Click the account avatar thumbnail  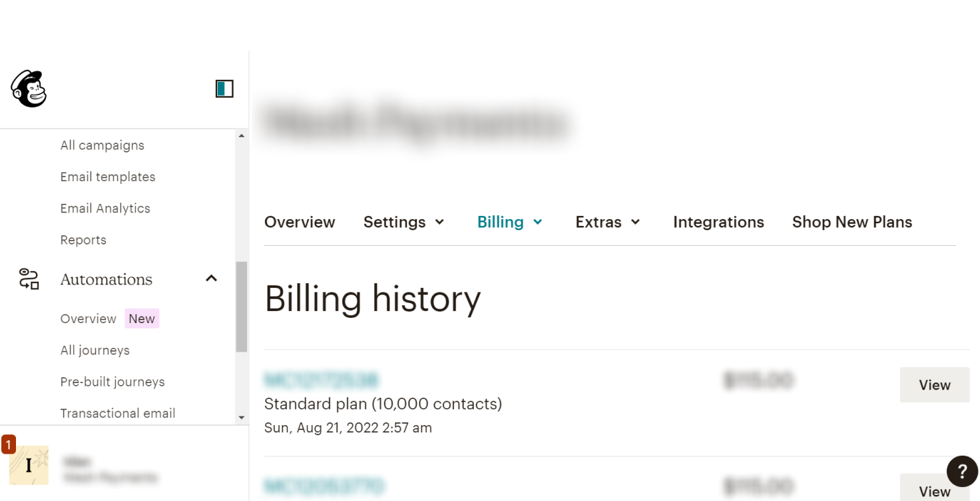[x=29, y=465]
